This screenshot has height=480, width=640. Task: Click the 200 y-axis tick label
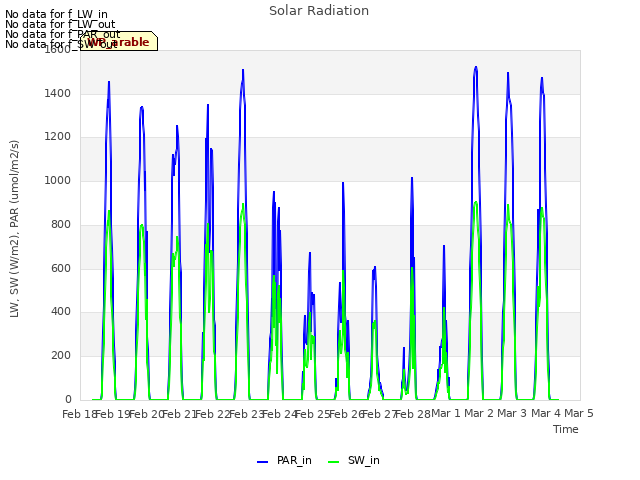click(x=61, y=356)
